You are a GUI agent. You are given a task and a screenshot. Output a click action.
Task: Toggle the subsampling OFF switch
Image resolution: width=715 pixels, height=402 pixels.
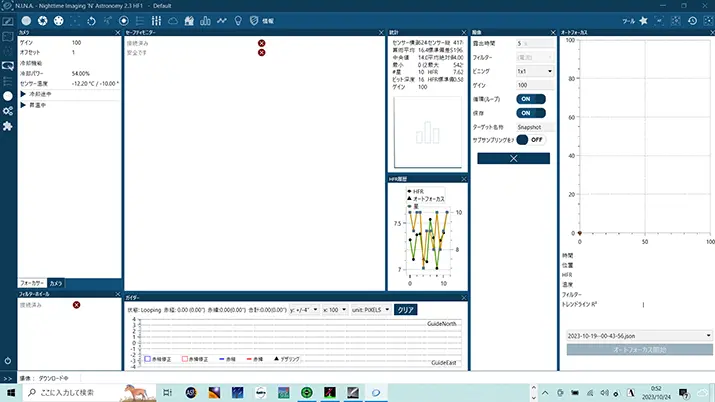pos(531,140)
